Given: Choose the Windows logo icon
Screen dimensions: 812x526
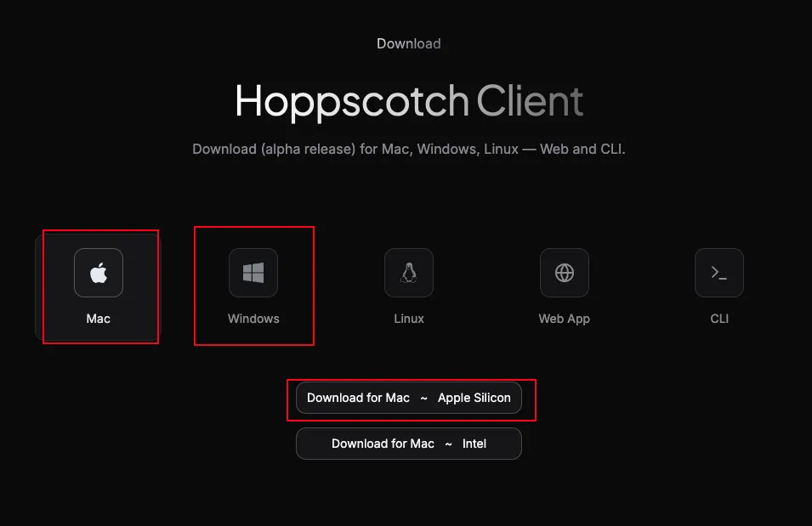Looking at the screenshot, I should click(253, 273).
